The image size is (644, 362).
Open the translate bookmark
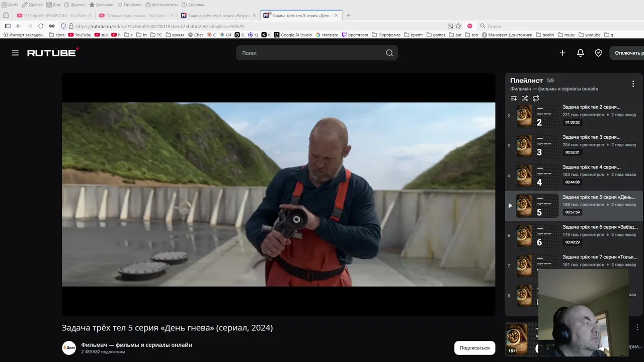(x=327, y=35)
